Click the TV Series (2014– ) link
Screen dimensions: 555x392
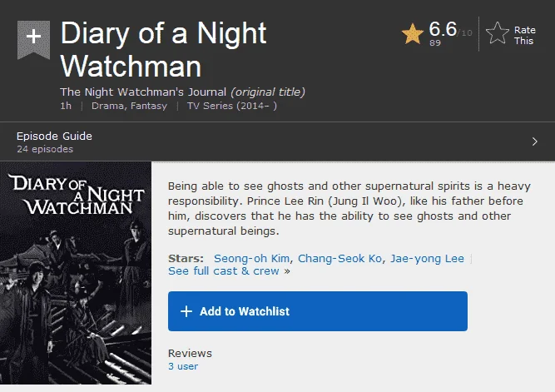pos(232,106)
